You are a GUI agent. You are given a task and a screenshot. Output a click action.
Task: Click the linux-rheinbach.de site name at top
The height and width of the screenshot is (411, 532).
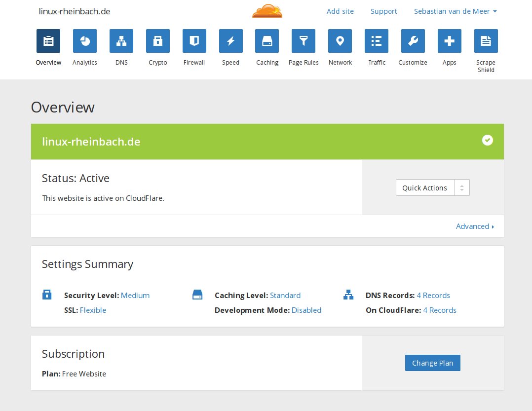75,11
